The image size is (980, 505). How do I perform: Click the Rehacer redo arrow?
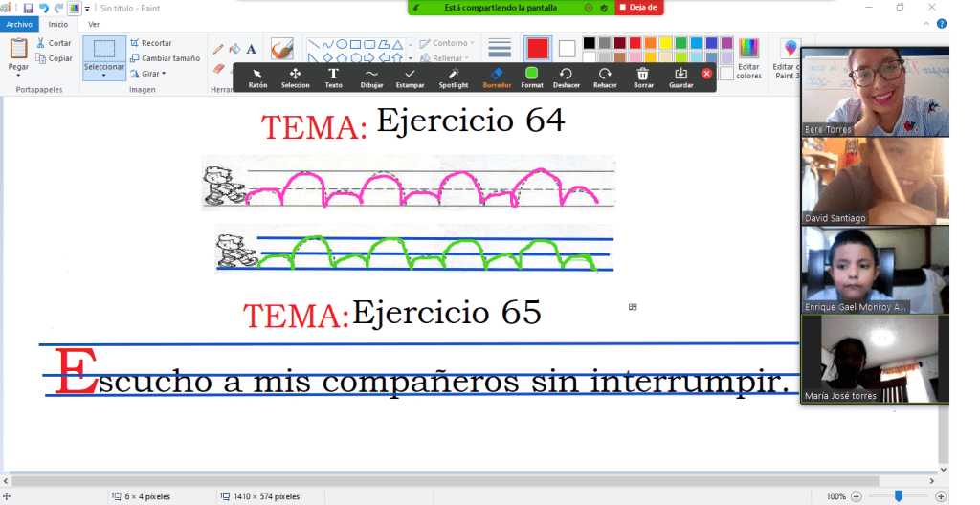click(x=605, y=77)
